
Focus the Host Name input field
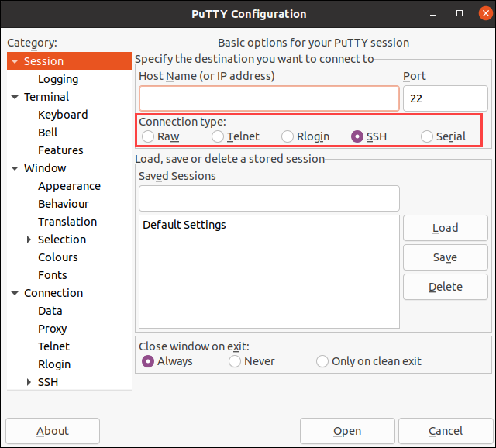tap(269, 98)
